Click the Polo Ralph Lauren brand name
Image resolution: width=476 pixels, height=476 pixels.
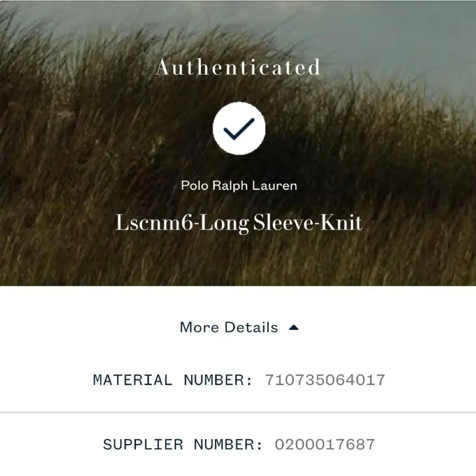(239, 185)
